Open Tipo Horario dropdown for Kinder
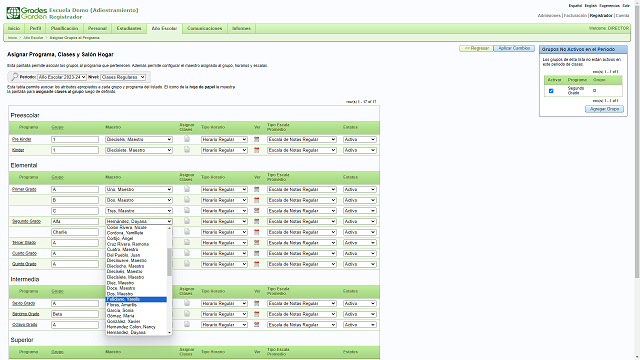Screen dimensions: 640x360 pos(224,150)
